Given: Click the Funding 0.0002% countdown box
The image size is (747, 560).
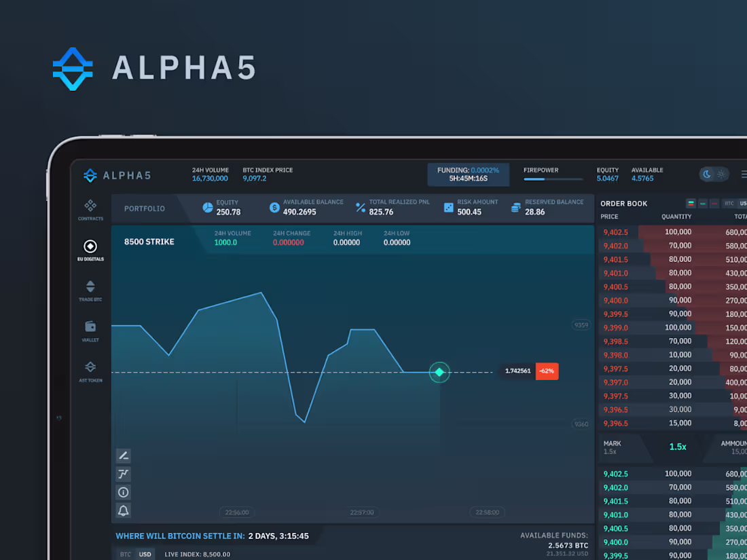Looking at the screenshot, I should coord(469,174).
